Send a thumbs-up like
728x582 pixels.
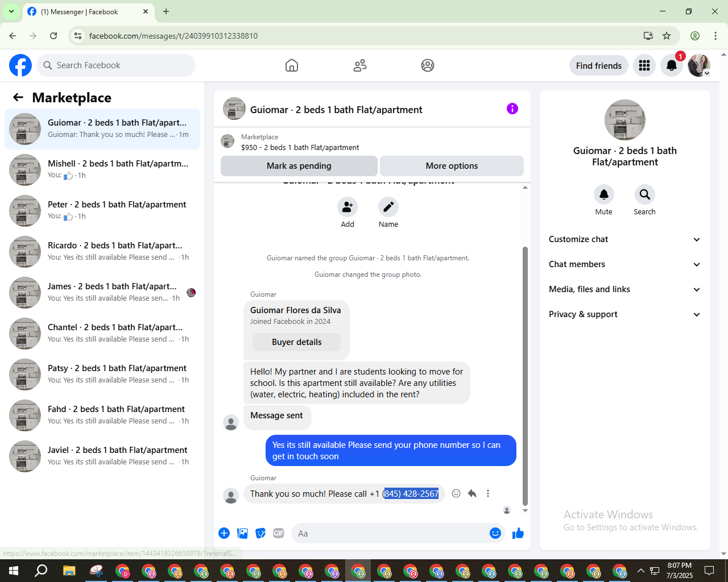point(518,533)
